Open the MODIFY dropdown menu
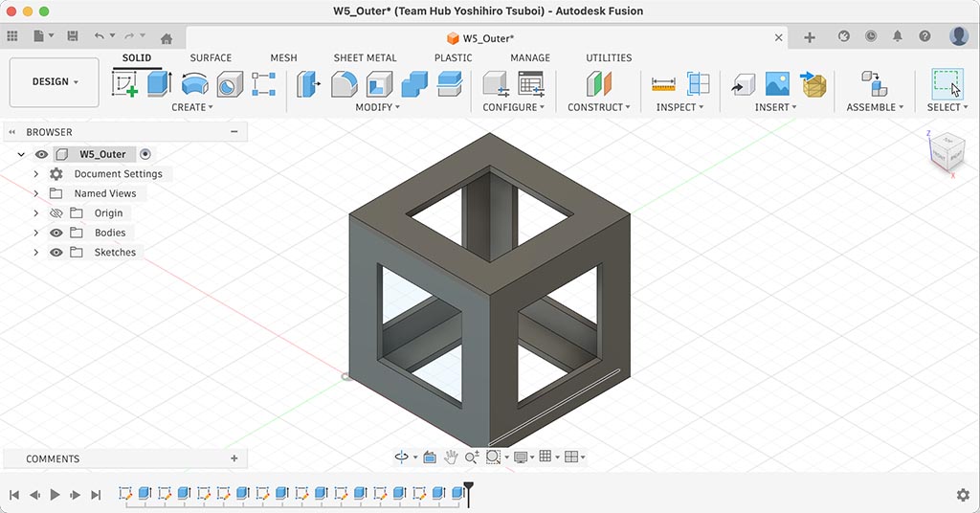980x513 pixels. (377, 107)
